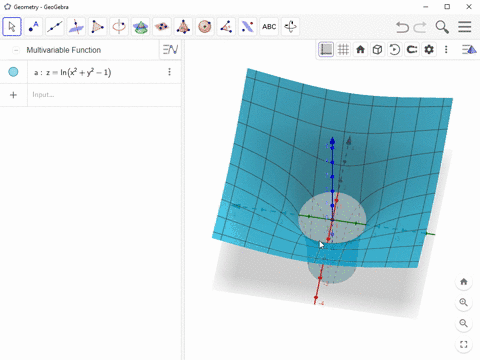Open the search magnifier in toolbar
480x360 pixels.
tap(442, 27)
